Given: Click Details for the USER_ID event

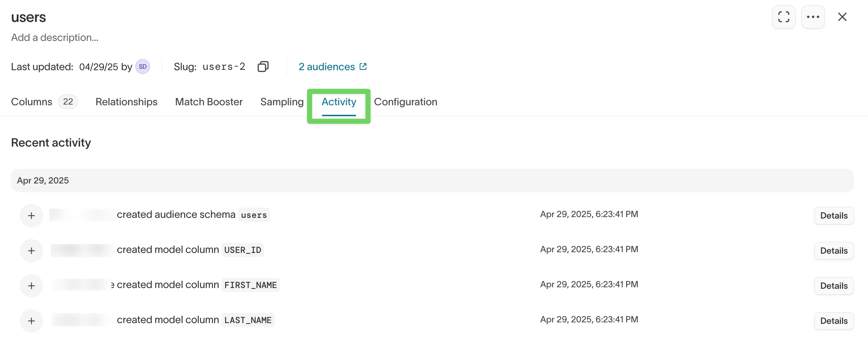Looking at the screenshot, I should 834,250.
